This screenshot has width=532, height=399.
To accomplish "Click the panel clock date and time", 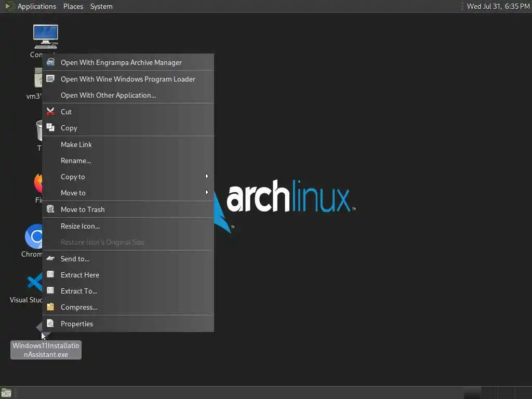I will pyautogui.click(x=498, y=6).
